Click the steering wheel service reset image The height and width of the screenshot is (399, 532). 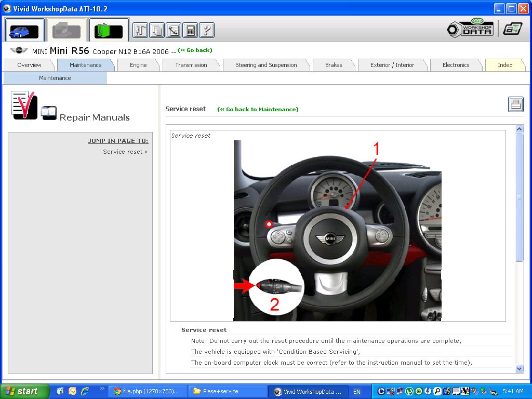click(x=337, y=230)
